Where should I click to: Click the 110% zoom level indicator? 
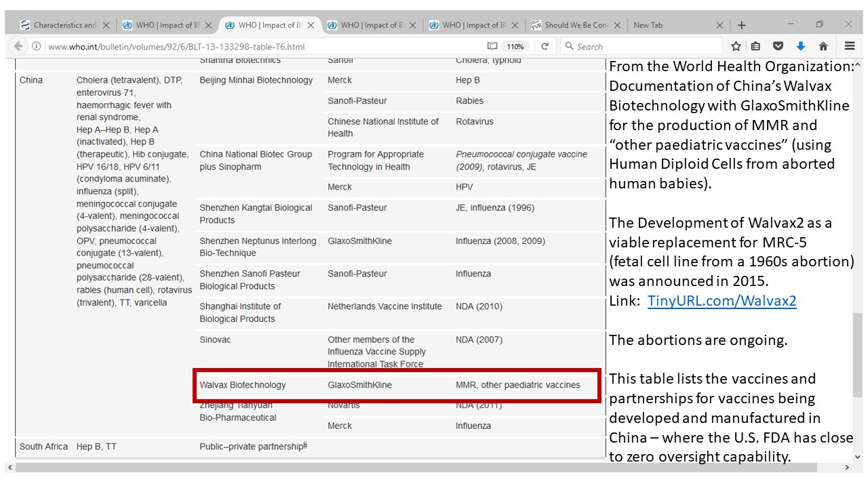pos(515,47)
